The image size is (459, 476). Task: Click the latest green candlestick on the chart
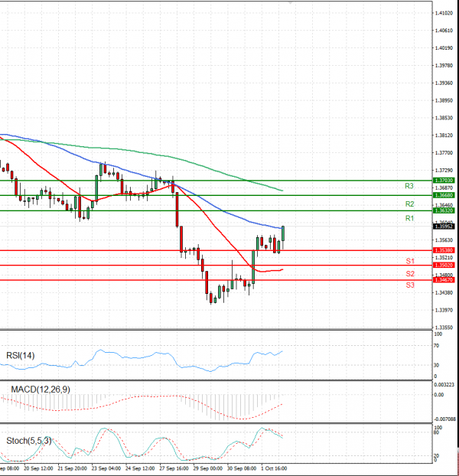click(x=283, y=233)
